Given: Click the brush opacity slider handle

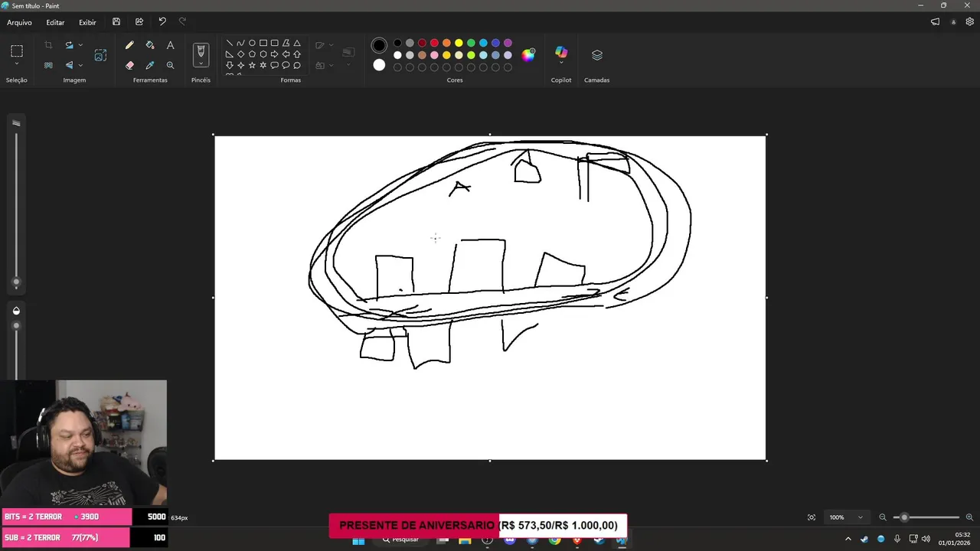Looking at the screenshot, I should click(16, 326).
